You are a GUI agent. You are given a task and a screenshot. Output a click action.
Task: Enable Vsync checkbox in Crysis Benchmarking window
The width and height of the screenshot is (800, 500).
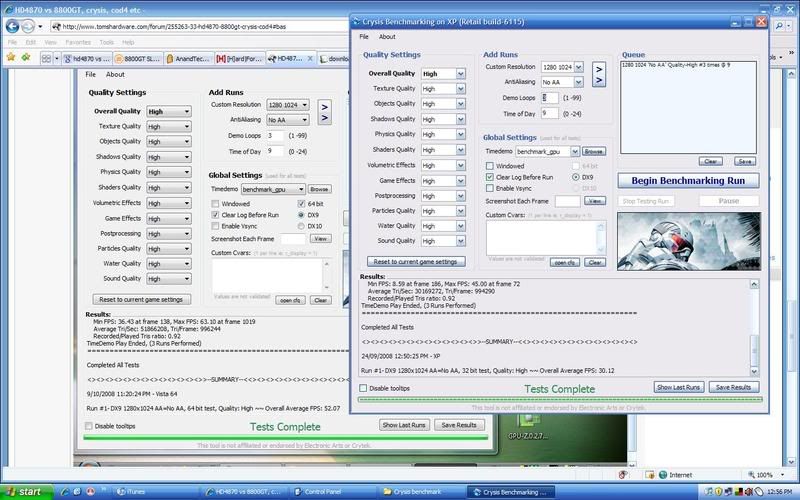[490, 188]
